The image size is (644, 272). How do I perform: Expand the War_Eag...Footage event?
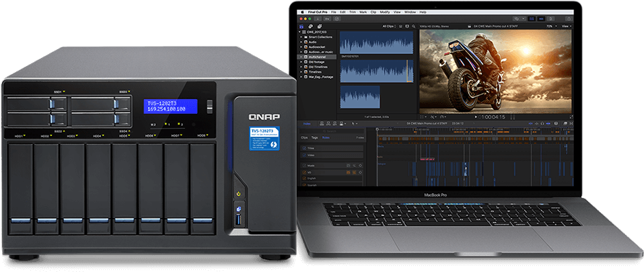(301, 77)
